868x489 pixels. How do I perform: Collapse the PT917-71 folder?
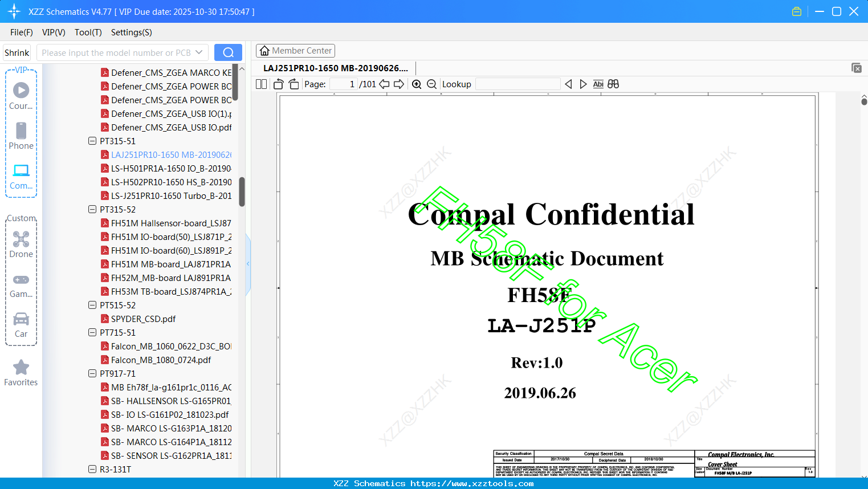click(x=92, y=373)
